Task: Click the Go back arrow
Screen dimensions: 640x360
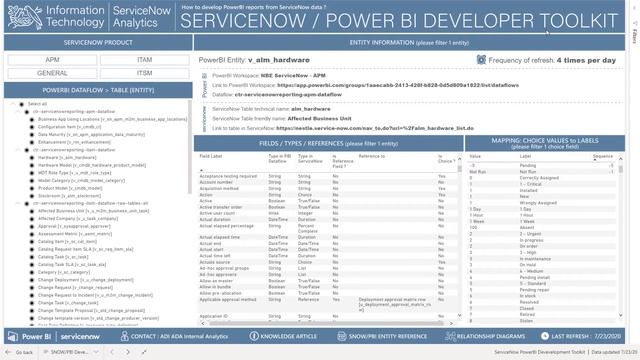Action: [x=8, y=352]
